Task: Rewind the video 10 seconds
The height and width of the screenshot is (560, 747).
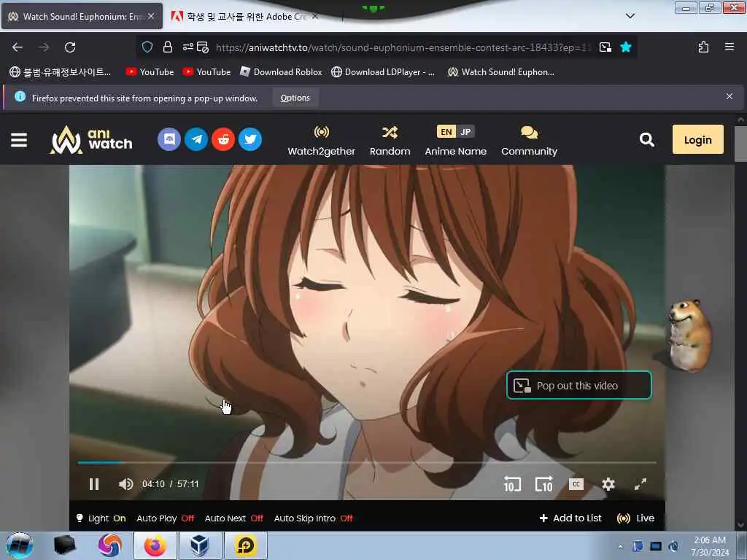Action: tap(512, 484)
